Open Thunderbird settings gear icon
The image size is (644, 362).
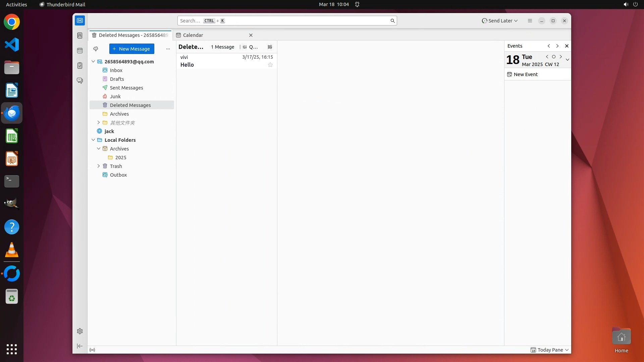(80, 331)
